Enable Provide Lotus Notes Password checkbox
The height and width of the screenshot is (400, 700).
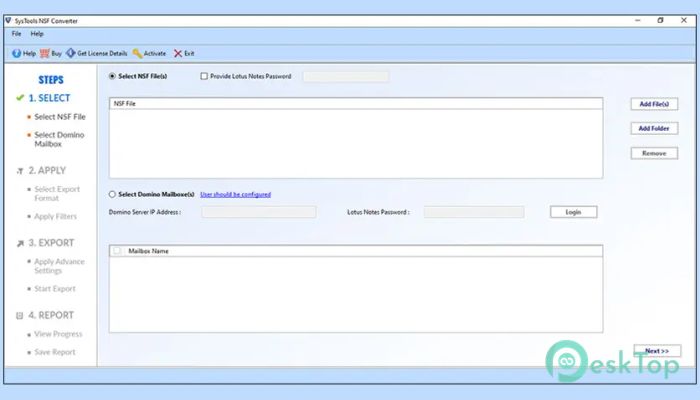point(204,76)
